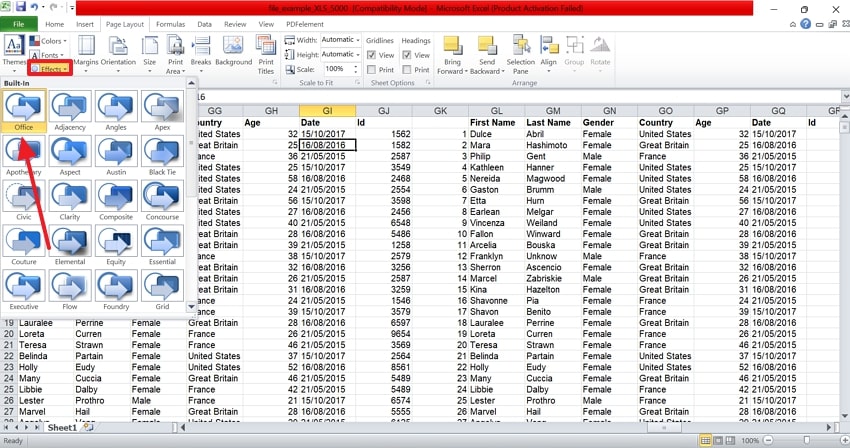The height and width of the screenshot is (448, 850).
Task: Click the zoom slider in status bar
Action: (x=807, y=440)
